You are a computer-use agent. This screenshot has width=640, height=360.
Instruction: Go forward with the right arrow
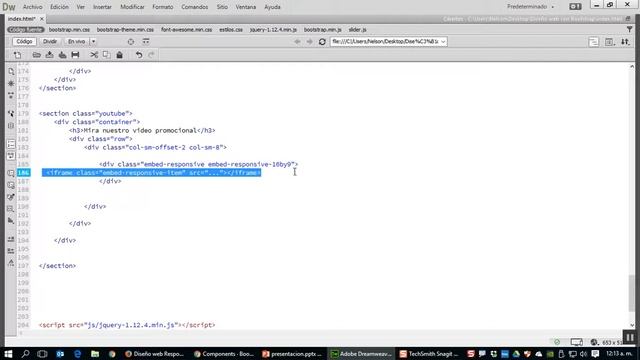pos(309,42)
